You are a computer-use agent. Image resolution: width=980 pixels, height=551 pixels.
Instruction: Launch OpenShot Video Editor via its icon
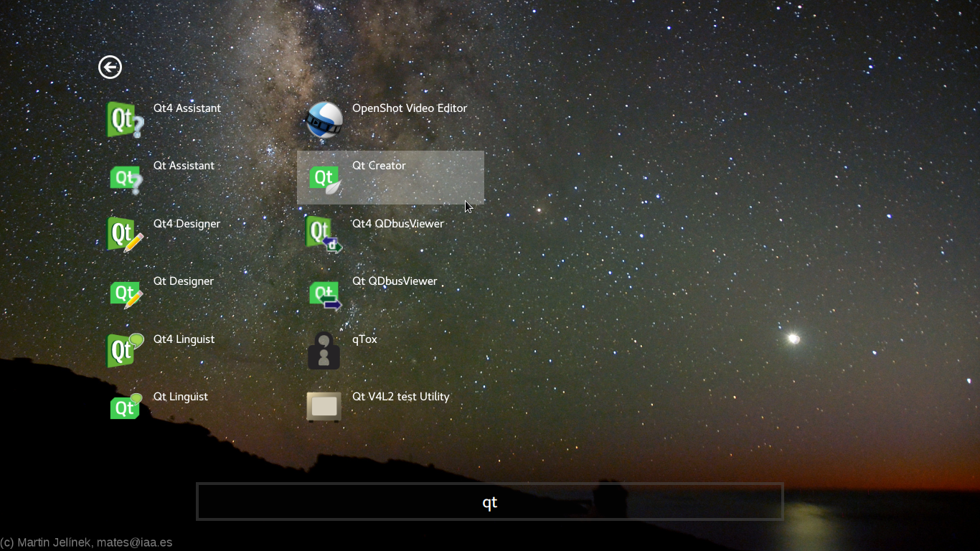pyautogui.click(x=324, y=120)
